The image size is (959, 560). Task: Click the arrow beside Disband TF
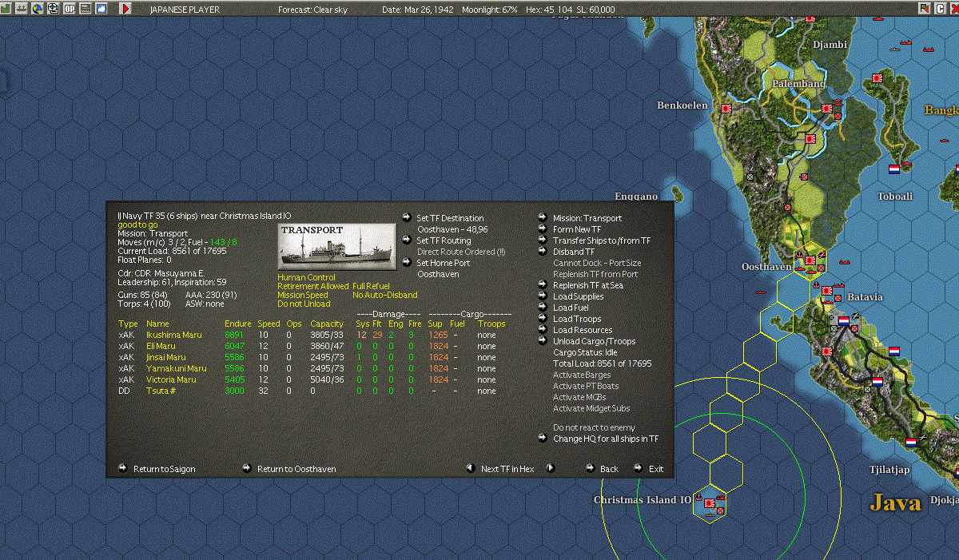543,251
